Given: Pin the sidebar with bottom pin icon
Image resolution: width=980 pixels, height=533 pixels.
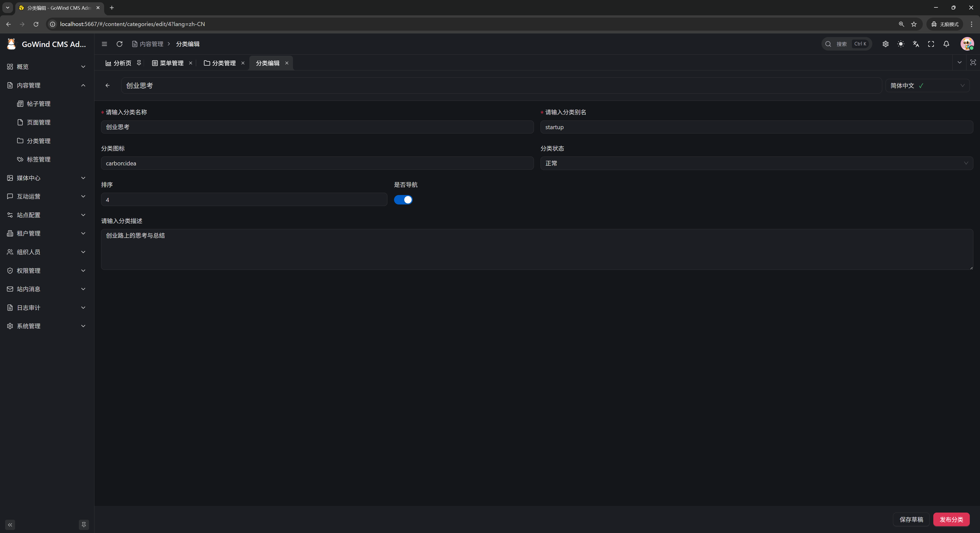Looking at the screenshot, I should 84,525.
